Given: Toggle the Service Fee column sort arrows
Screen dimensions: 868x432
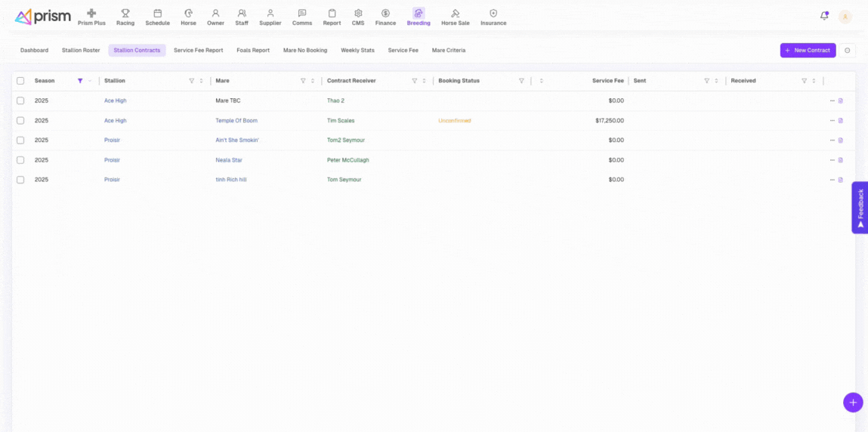Looking at the screenshot, I should (541, 81).
